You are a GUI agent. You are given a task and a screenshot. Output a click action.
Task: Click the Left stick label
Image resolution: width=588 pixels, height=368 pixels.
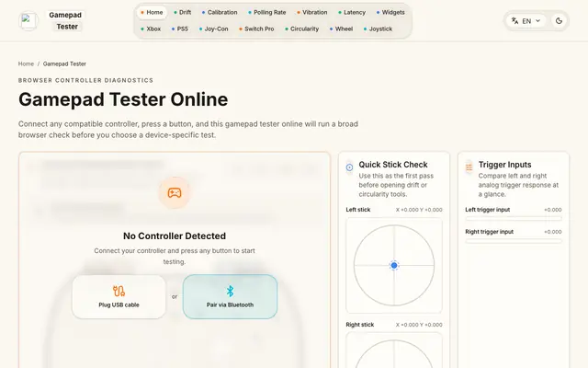click(358, 210)
